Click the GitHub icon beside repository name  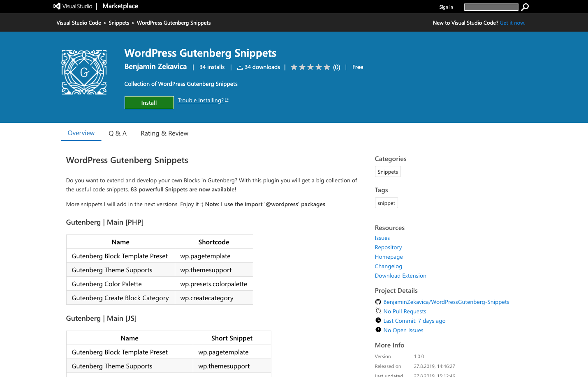[x=378, y=302]
